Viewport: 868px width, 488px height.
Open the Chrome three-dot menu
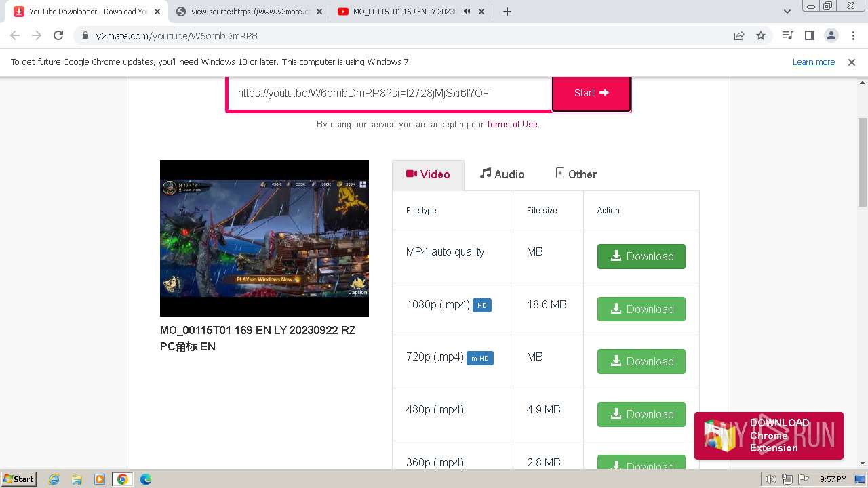pyautogui.click(x=853, y=36)
